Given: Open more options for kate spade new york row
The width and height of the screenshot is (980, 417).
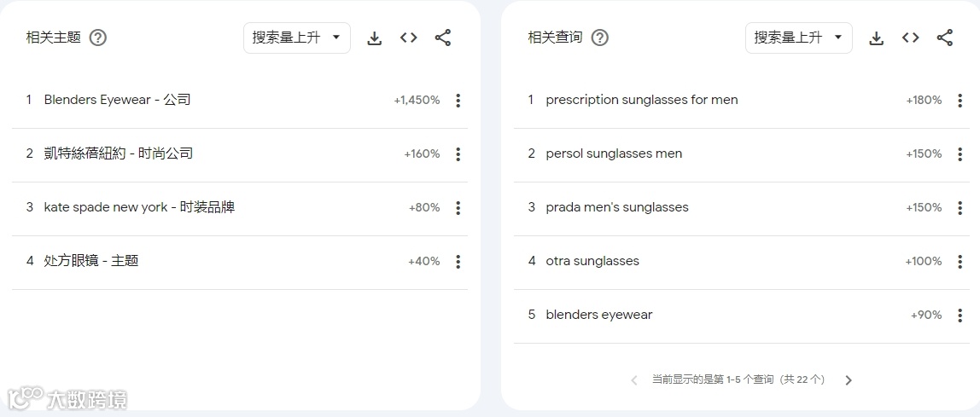Looking at the screenshot, I should (x=458, y=208).
